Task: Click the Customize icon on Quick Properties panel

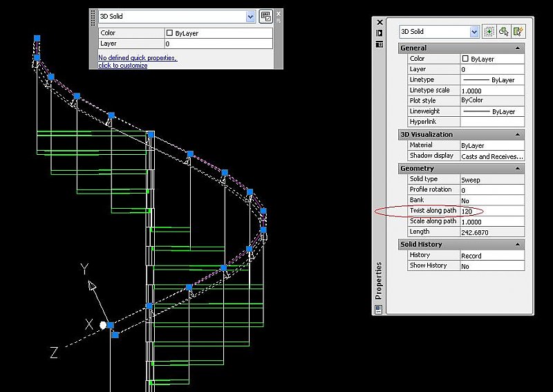Action: point(265,17)
